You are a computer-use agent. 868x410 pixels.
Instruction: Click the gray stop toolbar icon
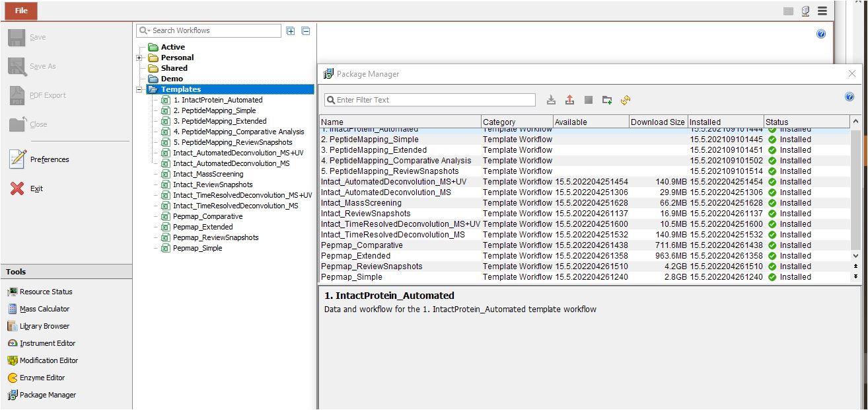click(589, 100)
